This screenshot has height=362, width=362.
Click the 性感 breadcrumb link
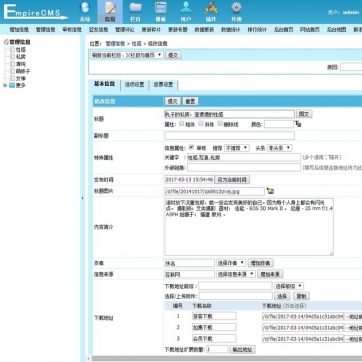click(x=136, y=44)
